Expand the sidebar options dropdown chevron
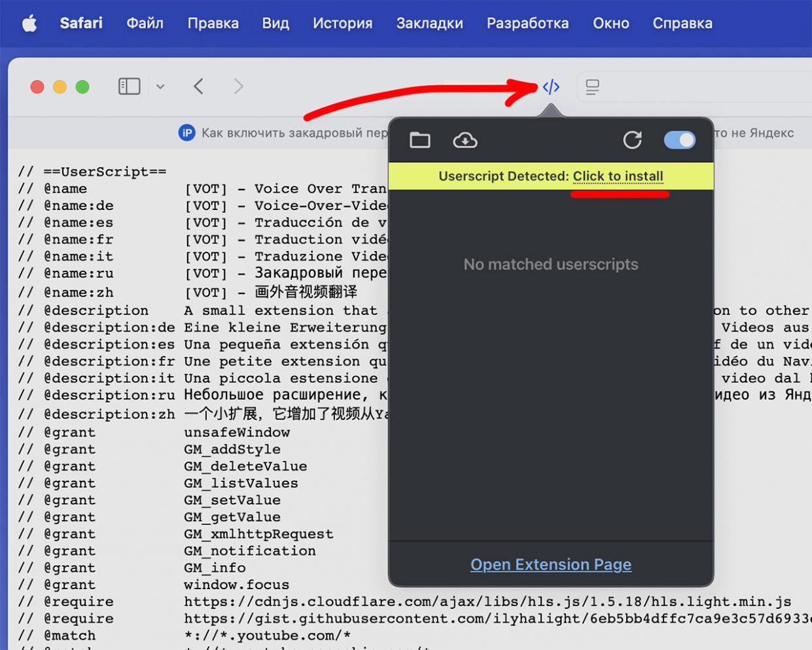The width and height of the screenshot is (812, 650). pos(160,86)
